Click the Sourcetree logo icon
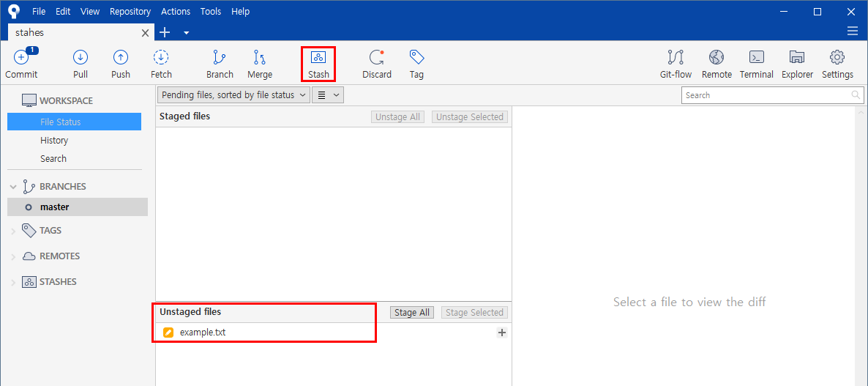 click(14, 11)
